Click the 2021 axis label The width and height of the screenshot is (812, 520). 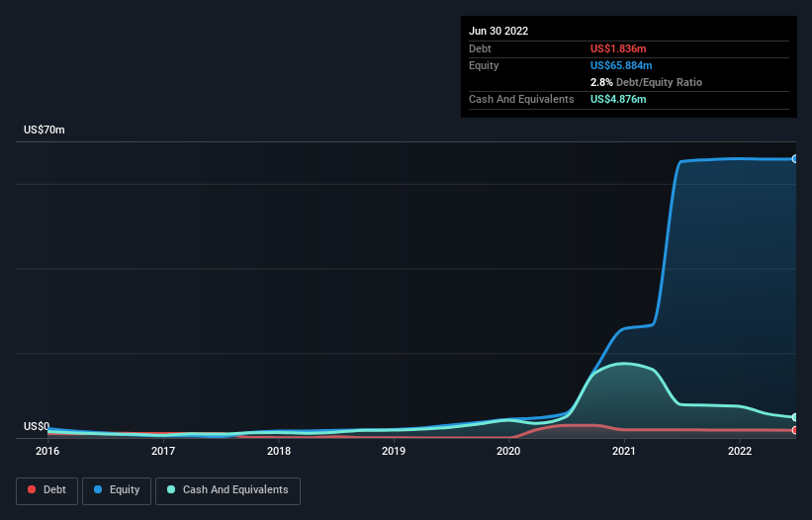coord(624,451)
